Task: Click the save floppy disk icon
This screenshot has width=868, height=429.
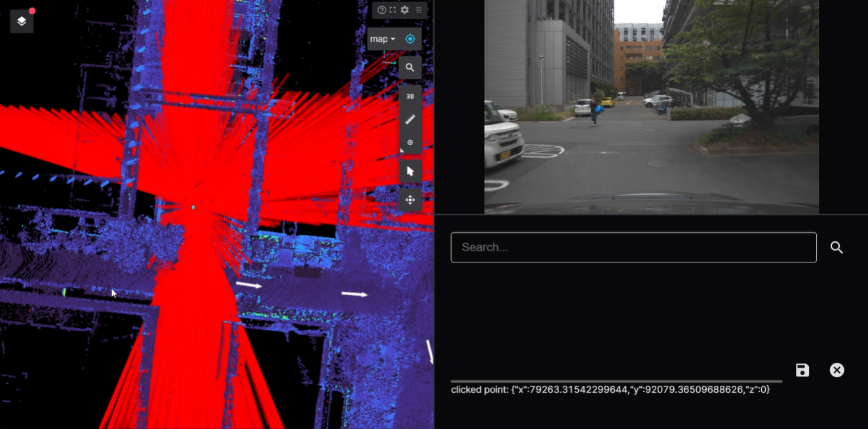Action: pyautogui.click(x=802, y=370)
